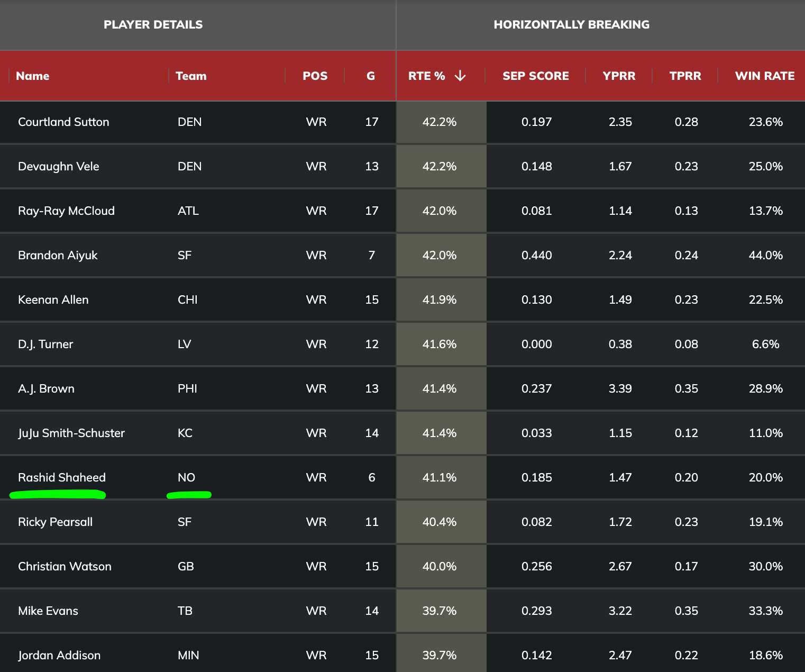Open player JuJu Smith-Schuster
805x672 pixels.
pos(71,433)
